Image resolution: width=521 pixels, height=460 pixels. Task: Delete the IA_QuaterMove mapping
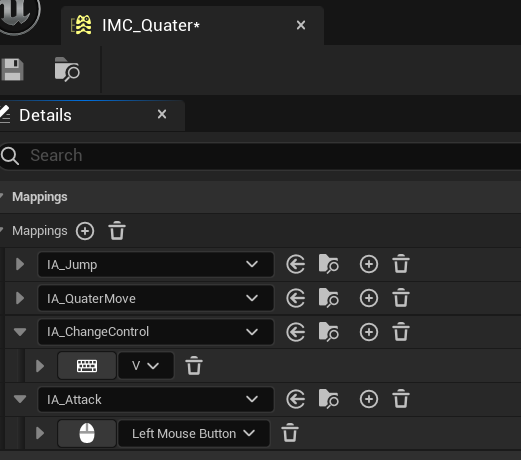[401, 298]
